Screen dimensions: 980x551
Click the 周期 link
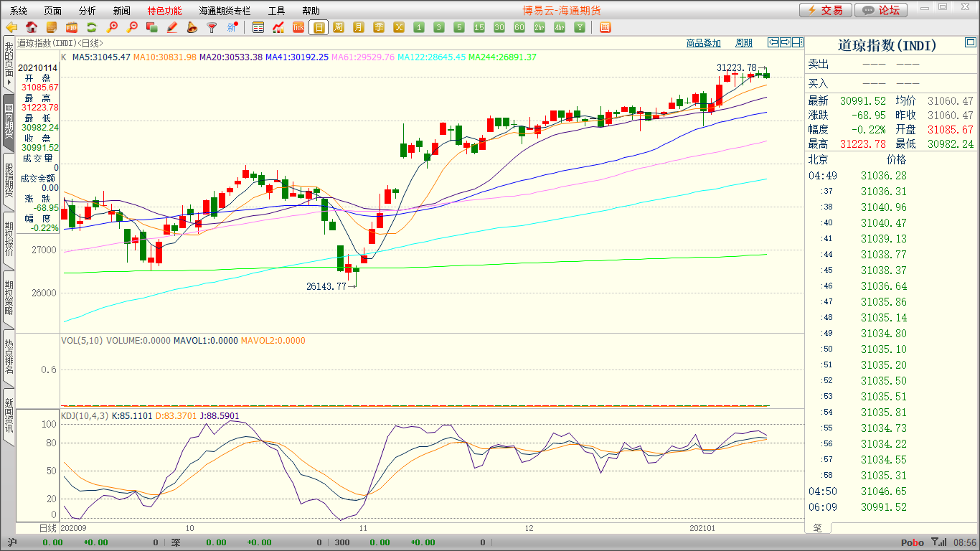pyautogui.click(x=744, y=43)
